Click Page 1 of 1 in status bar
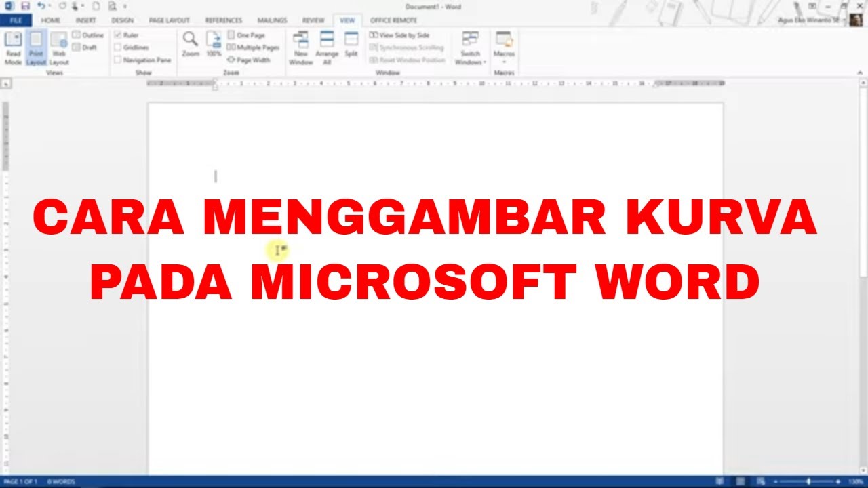Viewport: 868px width, 488px height. pos(21,481)
